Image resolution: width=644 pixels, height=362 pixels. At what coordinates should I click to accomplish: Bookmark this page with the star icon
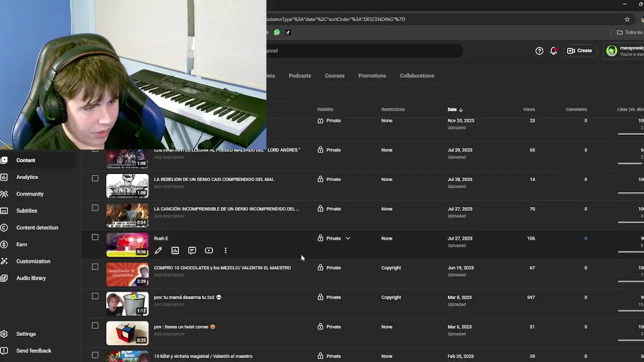pyautogui.click(x=627, y=19)
